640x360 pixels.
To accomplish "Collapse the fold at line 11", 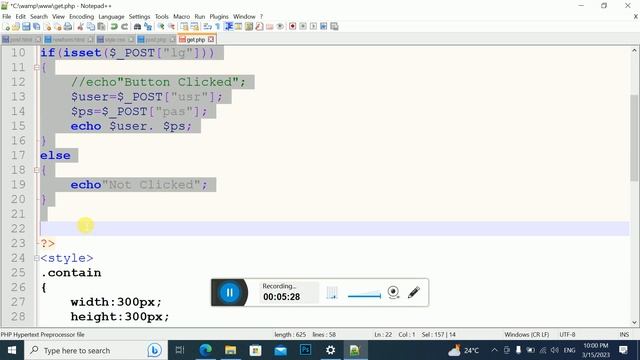I will pyautogui.click(x=36, y=67).
